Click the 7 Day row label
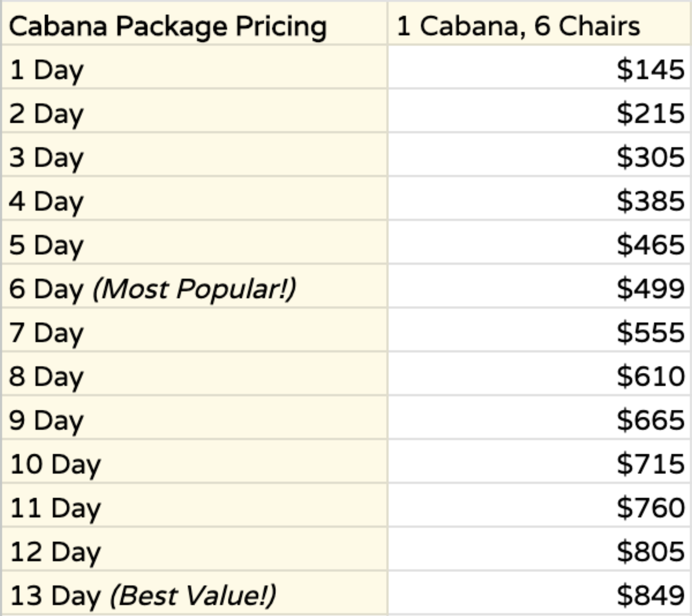 46,333
